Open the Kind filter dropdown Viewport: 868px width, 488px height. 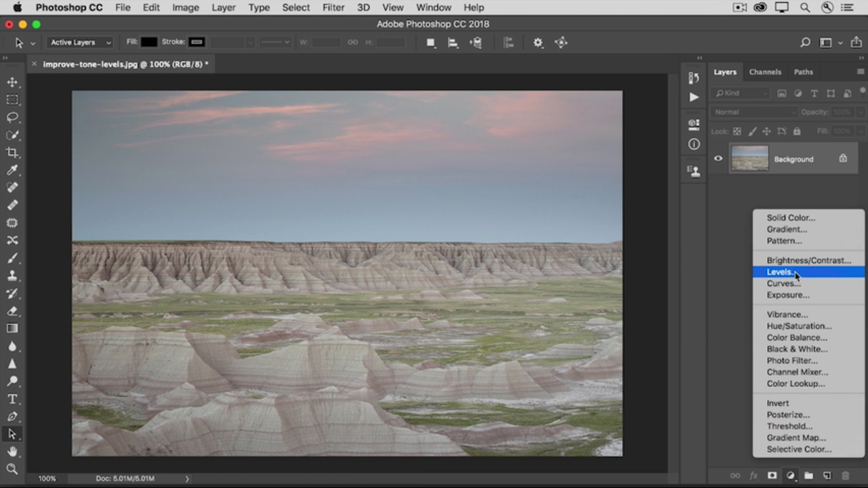pyautogui.click(x=741, y=93)
